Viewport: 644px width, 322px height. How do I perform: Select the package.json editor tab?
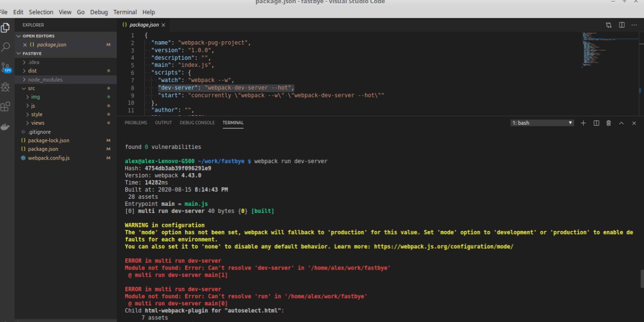(x=144, y=25)
